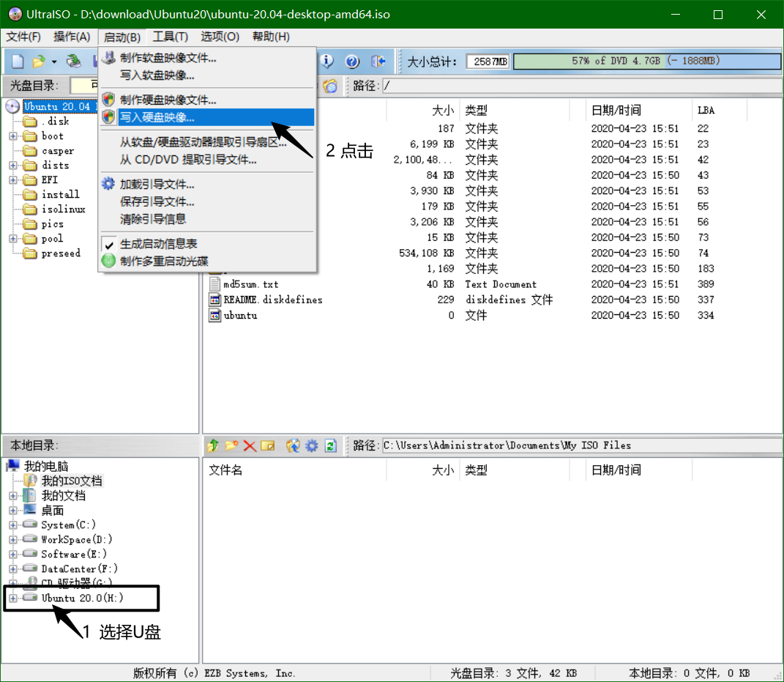Choose 写入硬盘映像... menu entry
This screenshot has width=784, height=682.
[x=207, y=117]
